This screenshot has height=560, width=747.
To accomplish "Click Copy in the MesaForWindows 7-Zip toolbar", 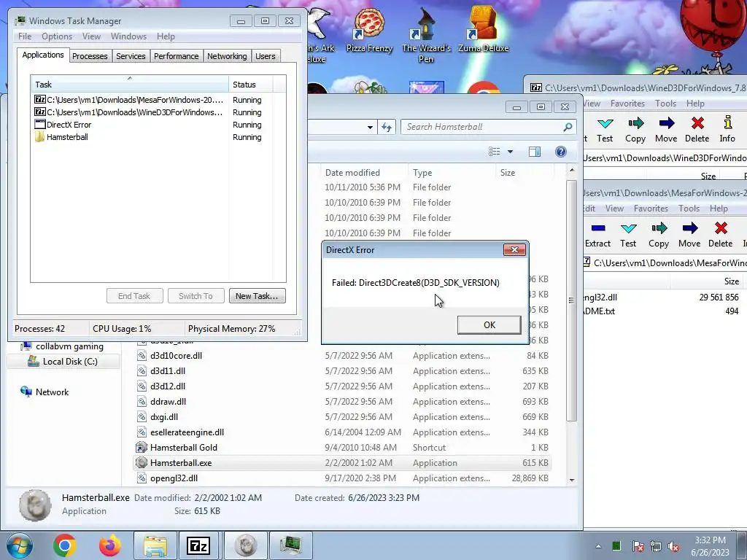I will 659,235.
